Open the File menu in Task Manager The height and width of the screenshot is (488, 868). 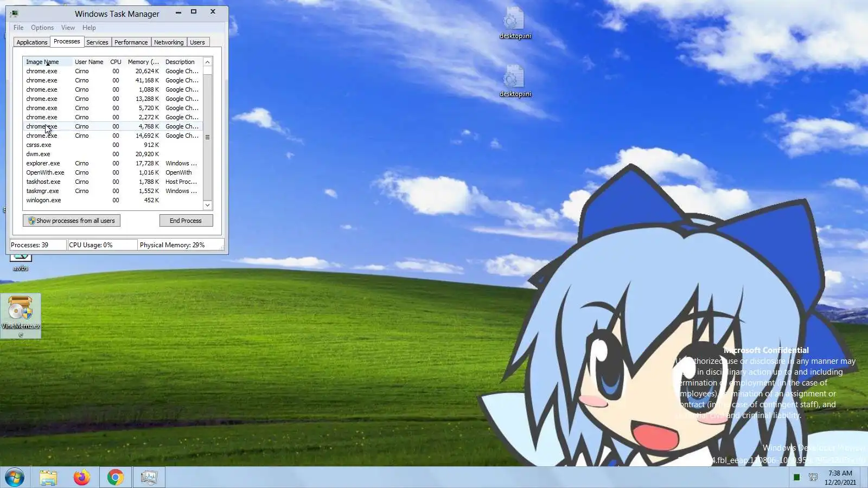(x=18, y=28)
